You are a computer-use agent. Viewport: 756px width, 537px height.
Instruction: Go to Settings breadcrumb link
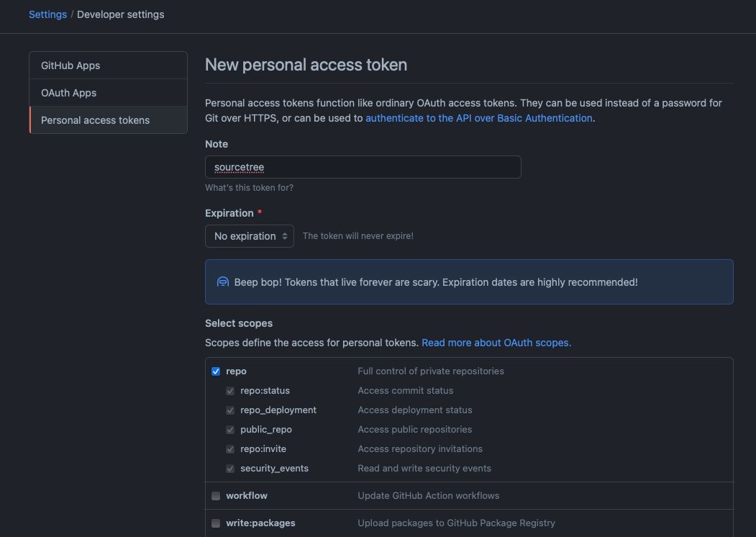[x=47, y=14]
